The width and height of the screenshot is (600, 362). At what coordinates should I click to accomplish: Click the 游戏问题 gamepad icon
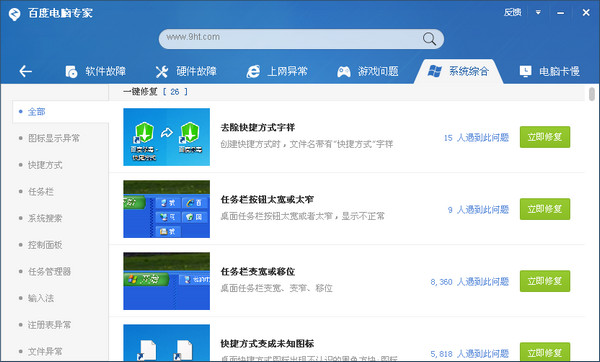click(x=344, y=72)
